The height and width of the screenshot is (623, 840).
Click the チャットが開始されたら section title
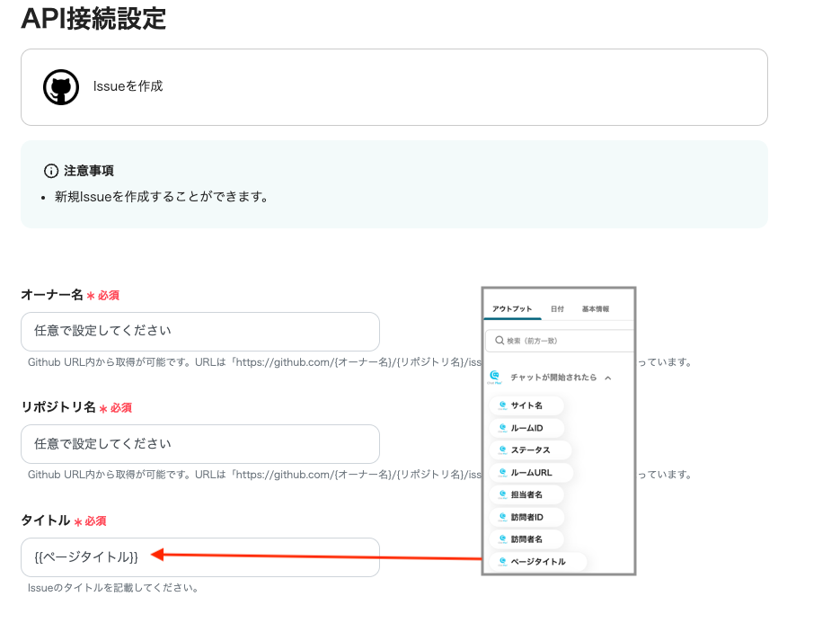point(553,378)
